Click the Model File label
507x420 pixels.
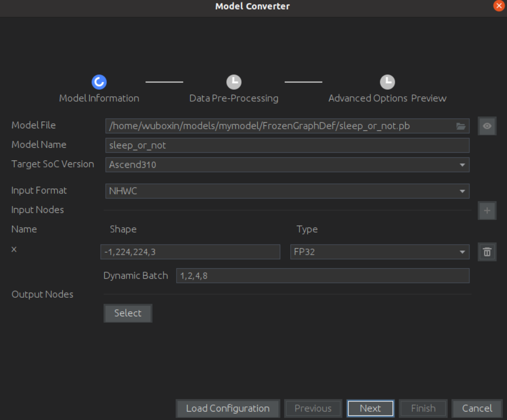(33, 125)
